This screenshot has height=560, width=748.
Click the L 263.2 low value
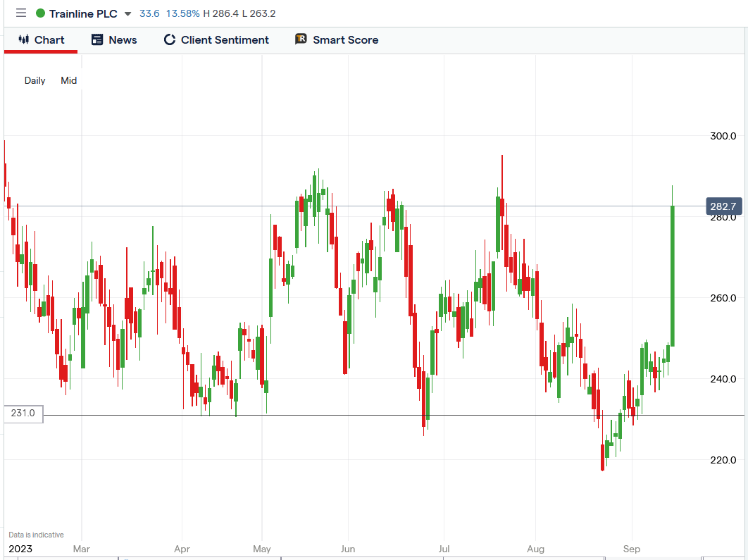[x=259, y=13]
